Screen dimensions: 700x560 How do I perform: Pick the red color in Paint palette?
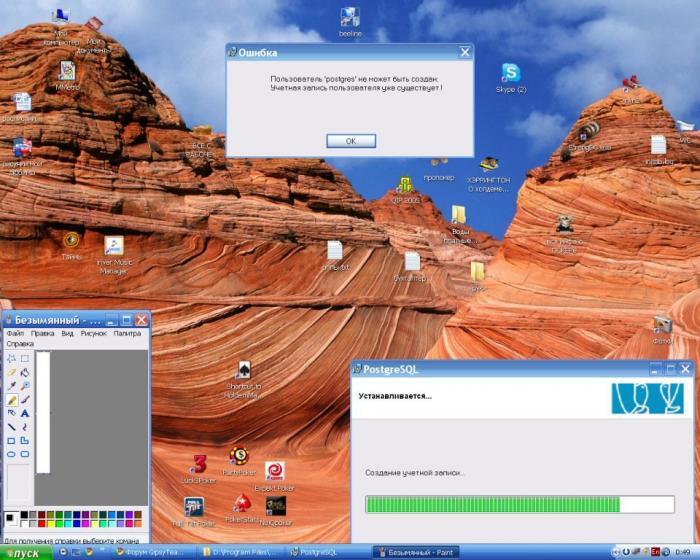pos(42,523)
